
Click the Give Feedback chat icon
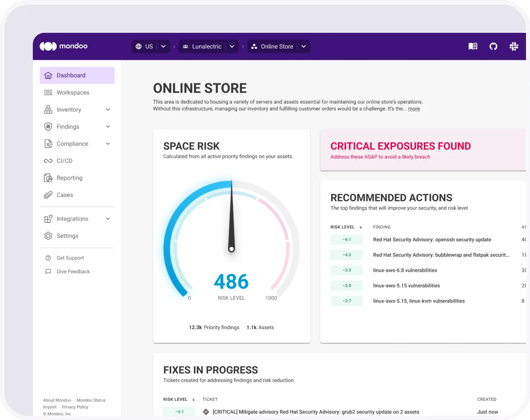(48, 271)
